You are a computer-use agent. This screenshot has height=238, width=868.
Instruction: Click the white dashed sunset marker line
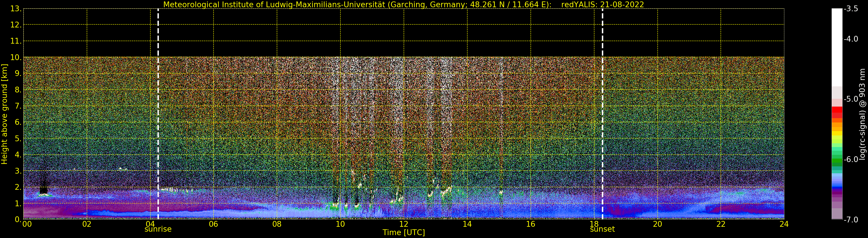click(602, 114)
